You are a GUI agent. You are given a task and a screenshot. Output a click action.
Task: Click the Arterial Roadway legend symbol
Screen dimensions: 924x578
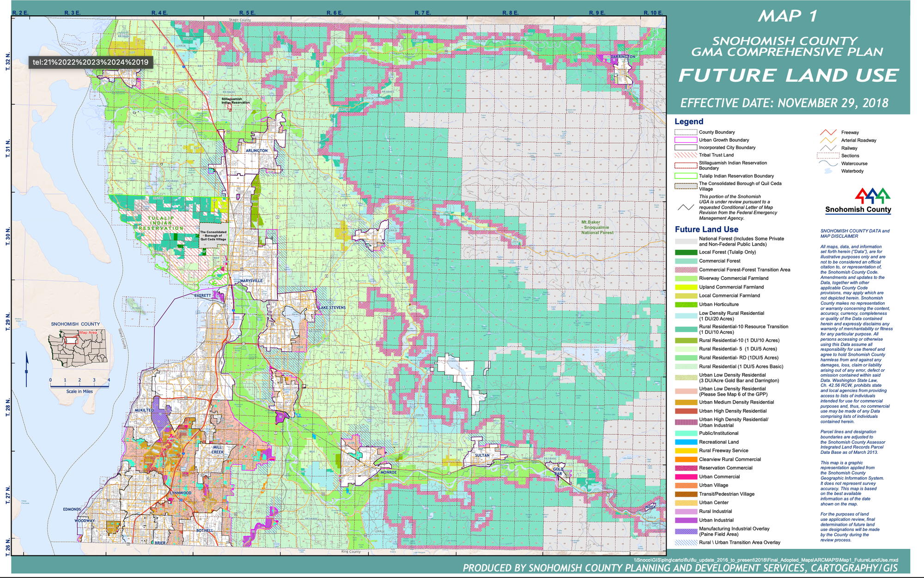coord(828,140)
